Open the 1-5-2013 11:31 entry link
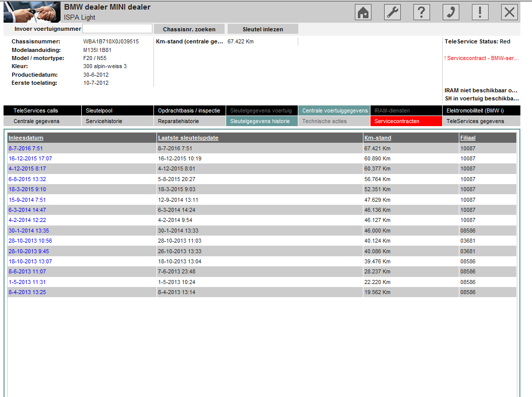532x397 pixels. (27, 282)
